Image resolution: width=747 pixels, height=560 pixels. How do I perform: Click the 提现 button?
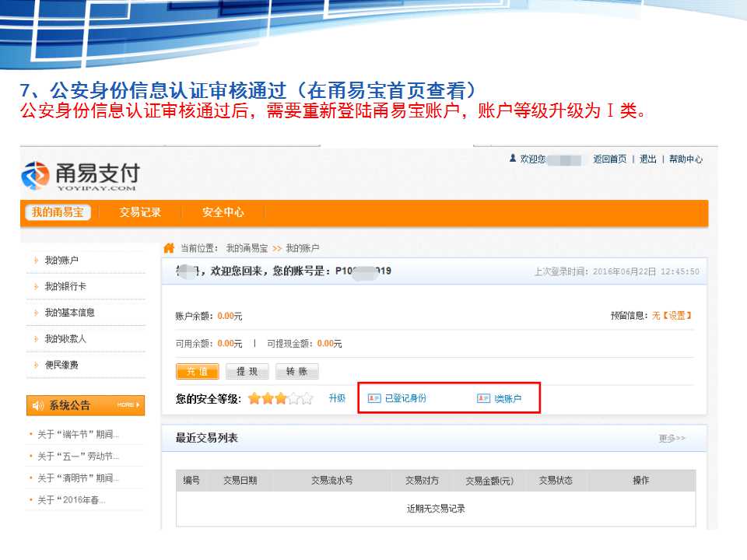pyautogui.click(x=247, y=372)
